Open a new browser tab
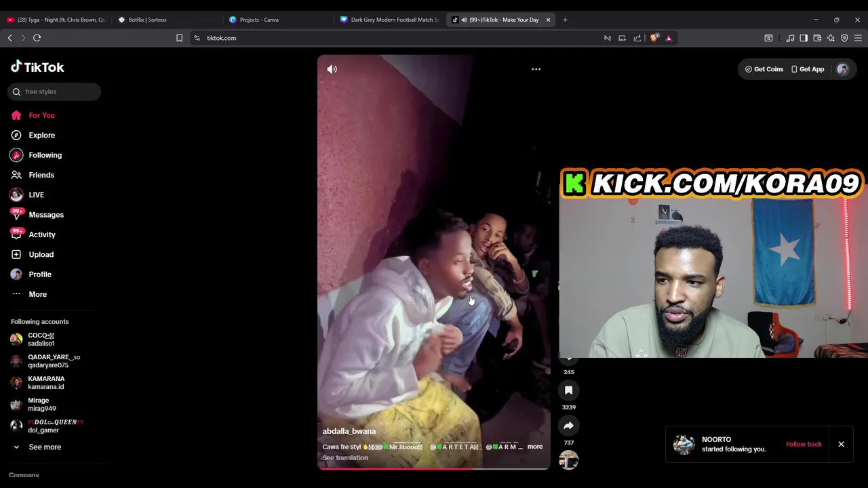The height and width of the screenshot is (488, 868). coord(565,20)
